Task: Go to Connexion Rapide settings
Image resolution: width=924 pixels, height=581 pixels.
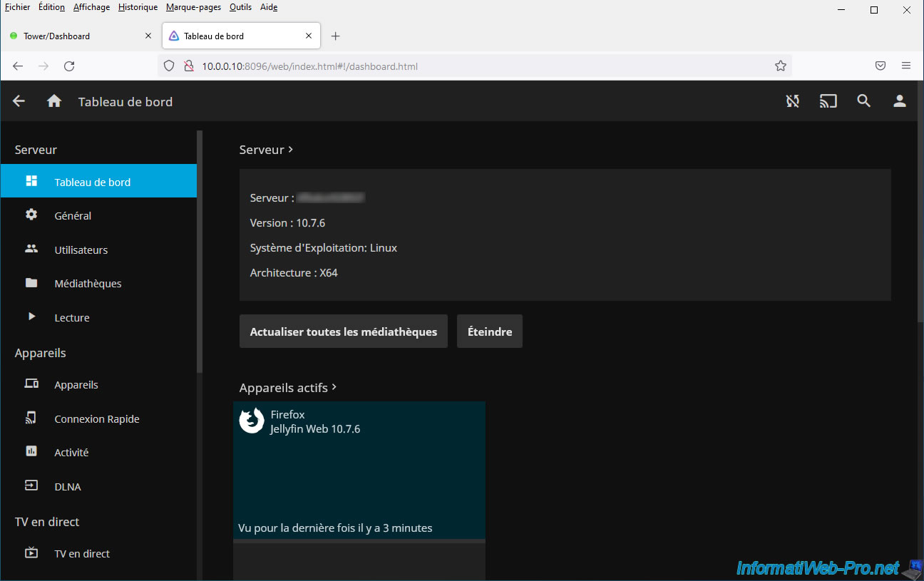Action: point(96,419)
